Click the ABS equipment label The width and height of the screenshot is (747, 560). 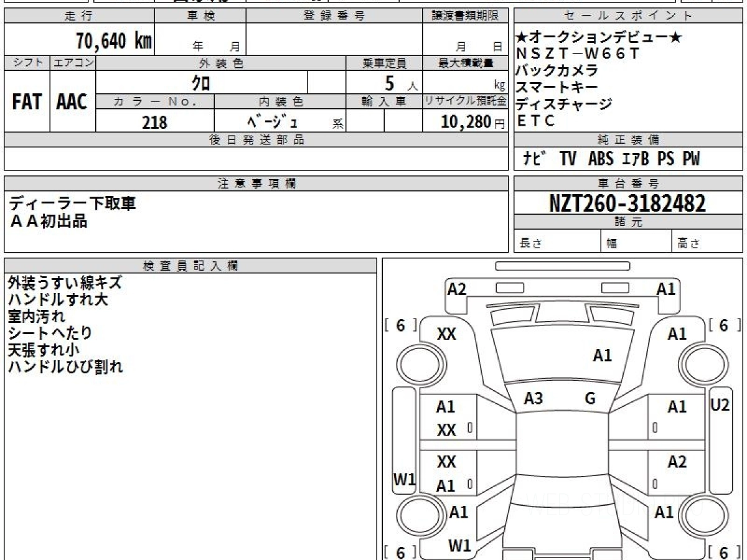coord(601,159)
